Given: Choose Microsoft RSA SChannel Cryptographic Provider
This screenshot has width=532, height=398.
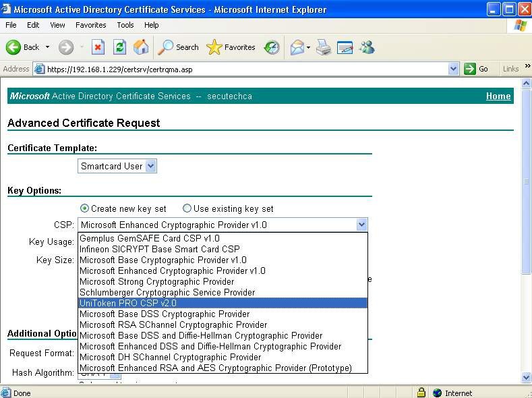Looking at the screenshot, I should click(223, 324).
